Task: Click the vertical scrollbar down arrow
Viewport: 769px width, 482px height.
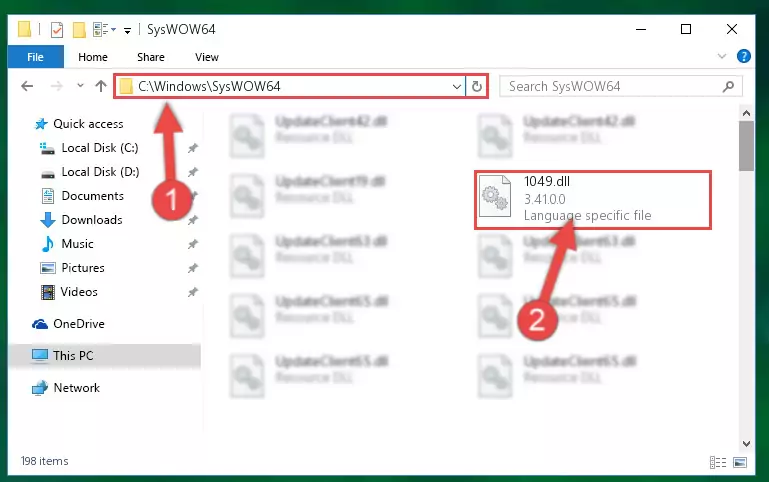Action: 746,444
